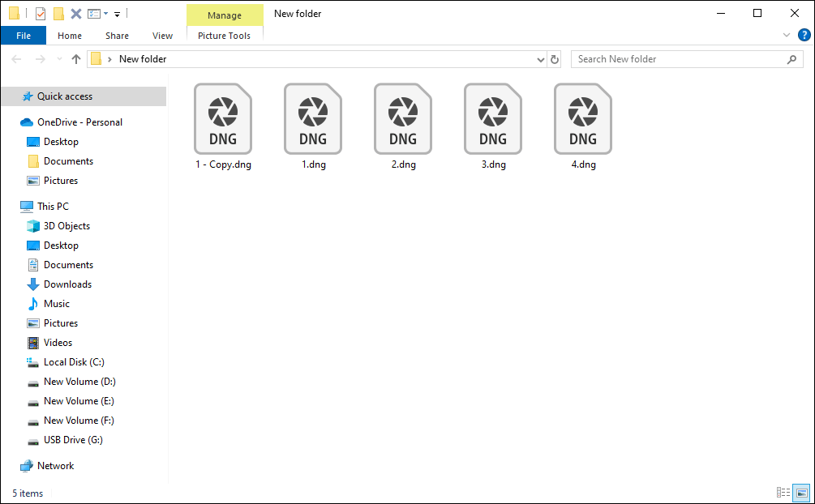Click the Help question mark button
The image size is (815, 504).
click(804, 34)
